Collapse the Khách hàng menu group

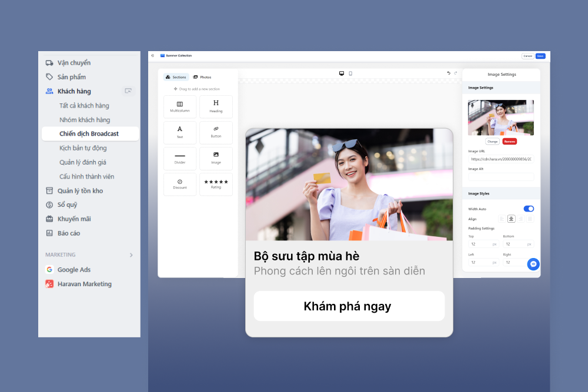point(74,91)
